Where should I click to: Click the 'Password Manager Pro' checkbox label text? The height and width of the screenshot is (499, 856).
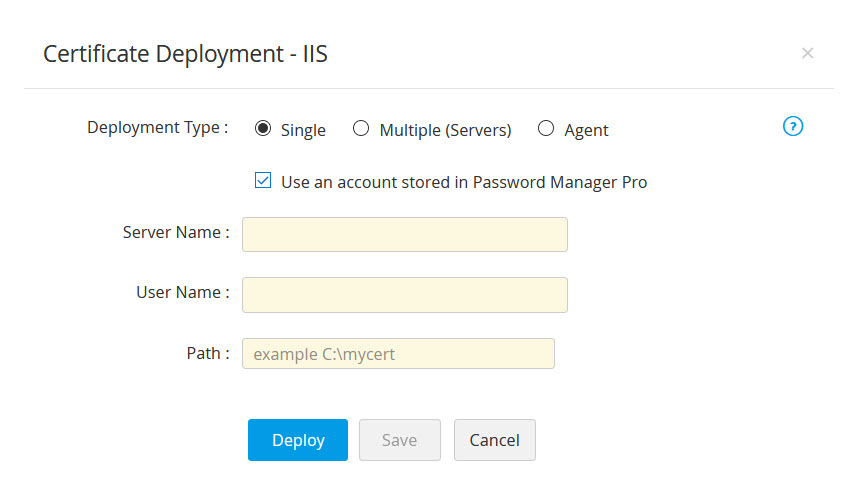(464, 182)
